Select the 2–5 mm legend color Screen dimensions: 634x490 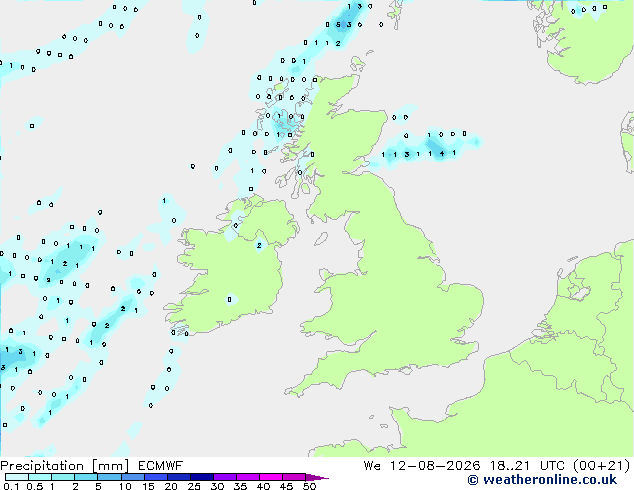point(86,477)
